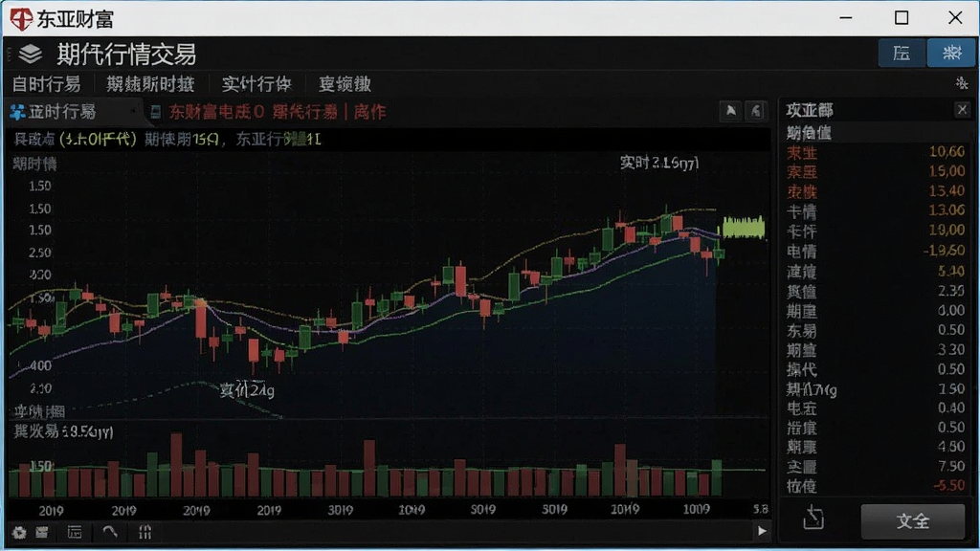Click the export icon left of the 文全 button
980x551 pixels.
coord(813,518)
